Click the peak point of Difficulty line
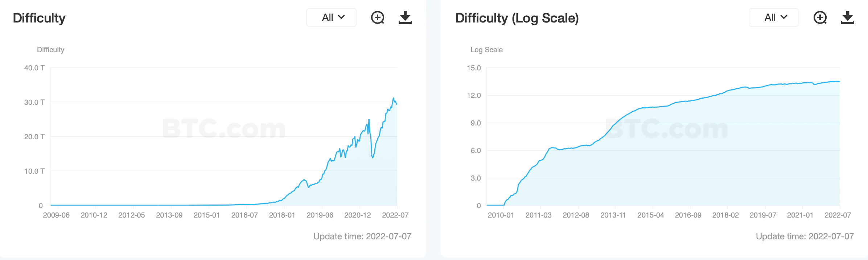This screenshot has width=868, height=260. tap(393, 98)
